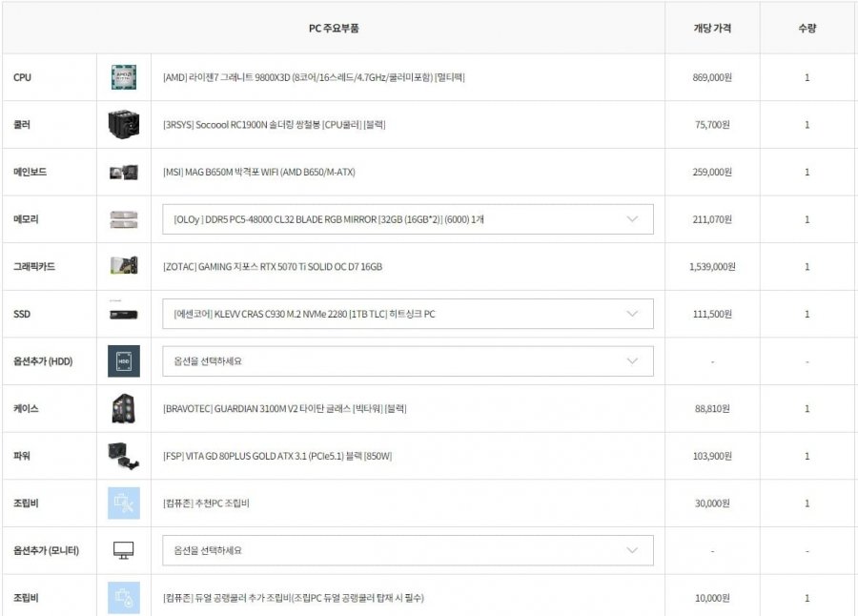Select the motherboard price 259,000원
Screen dimensions: 858x616
coord(712,172)
